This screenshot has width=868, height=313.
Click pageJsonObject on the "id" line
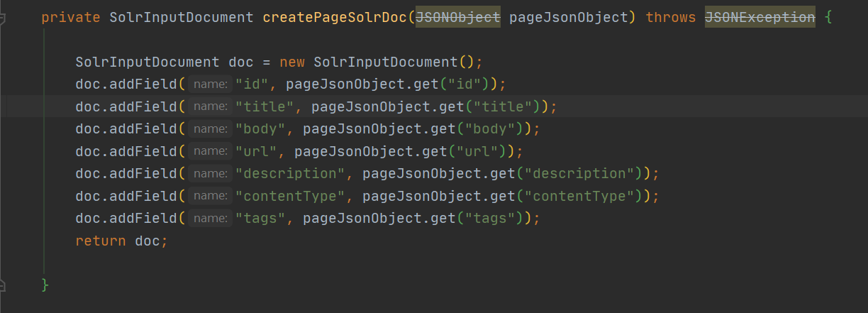(345, 84)
